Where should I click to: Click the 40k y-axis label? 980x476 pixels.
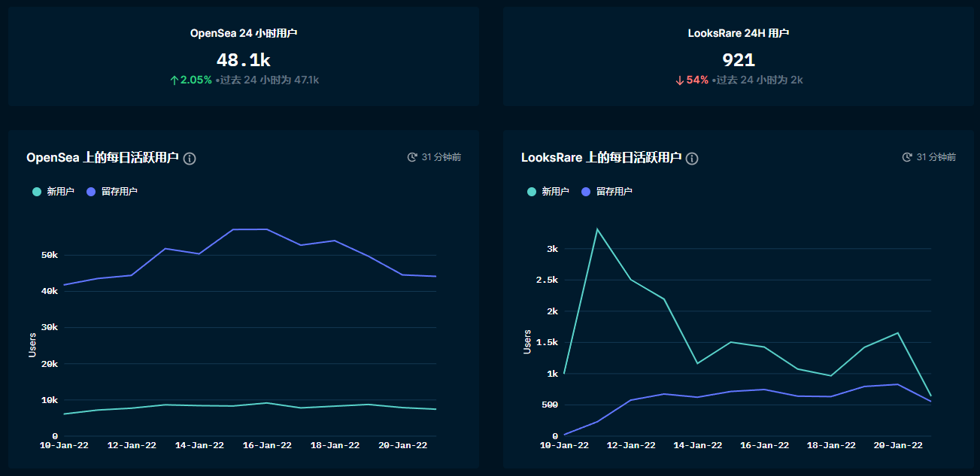50,292
